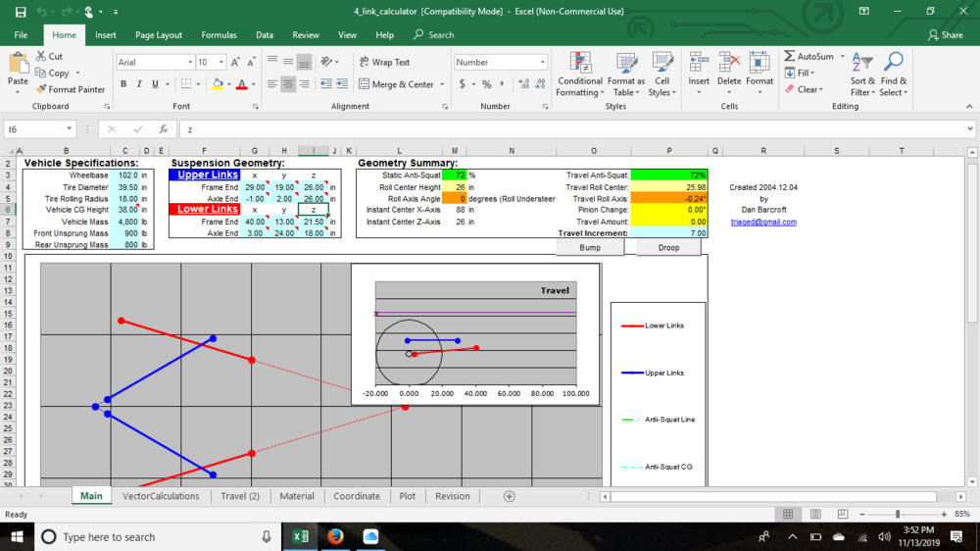Click the AutoSum sigma icon
Screen dimensions: 980x551
click(790, 56)
